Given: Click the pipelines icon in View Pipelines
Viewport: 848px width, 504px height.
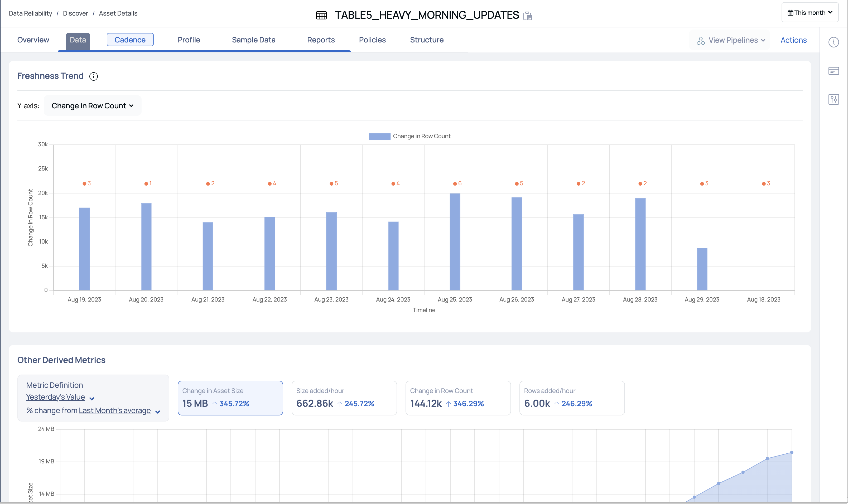Looking at the screenshot, I should (701, 41).
